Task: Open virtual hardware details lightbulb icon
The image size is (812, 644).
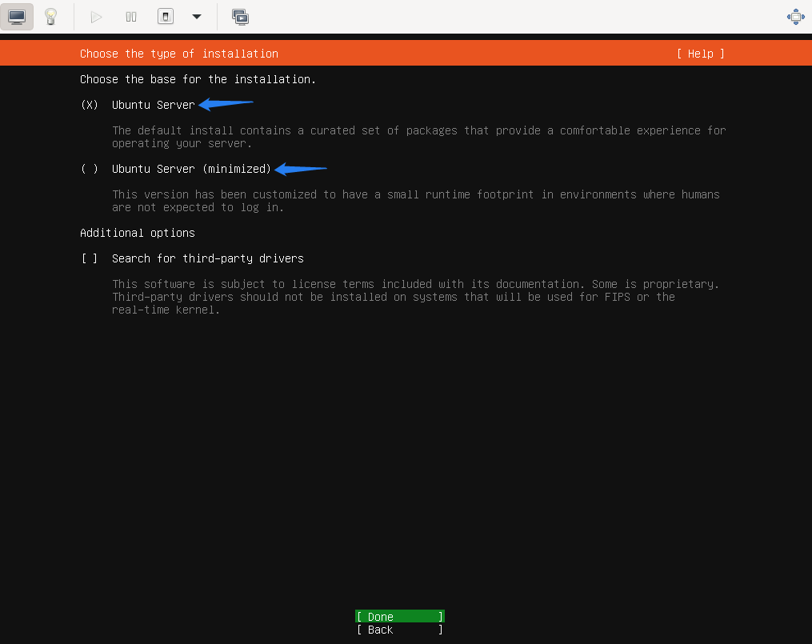Action: tap(50, 17)
